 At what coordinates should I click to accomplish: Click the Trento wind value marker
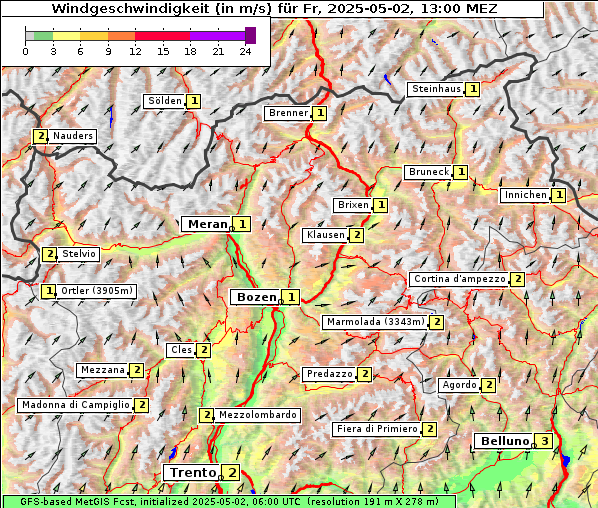[x=232, y=473]
